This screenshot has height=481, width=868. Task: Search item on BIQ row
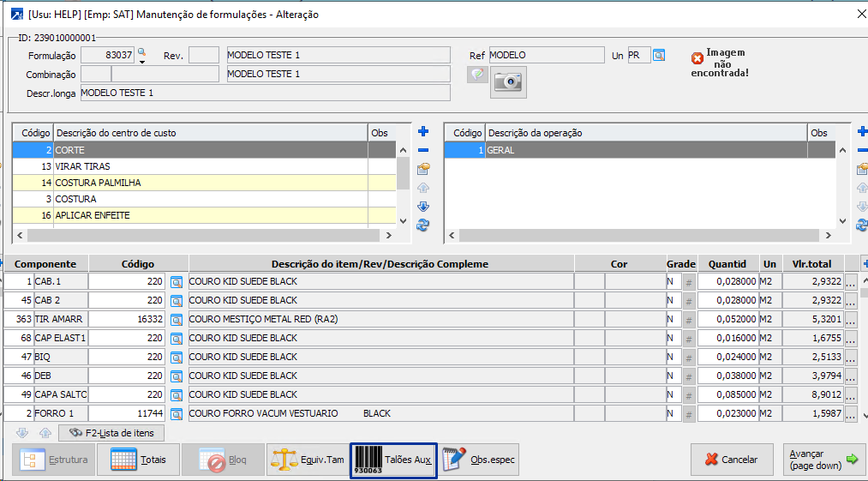click(176, 358)
